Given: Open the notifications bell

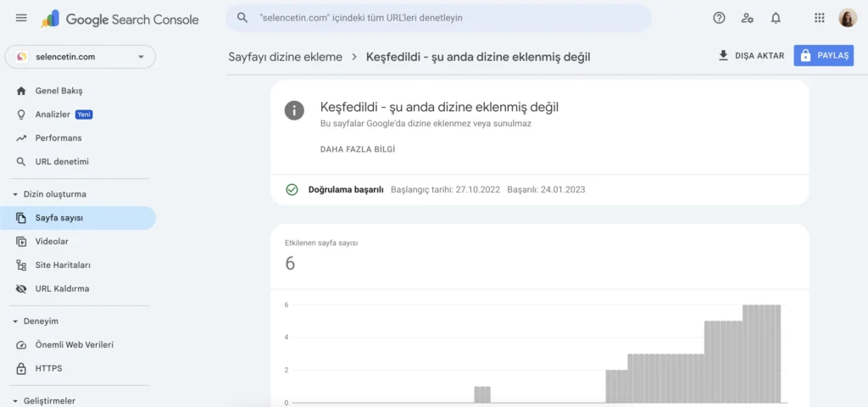Looking at the screenshot, I should tap(776, 18).
